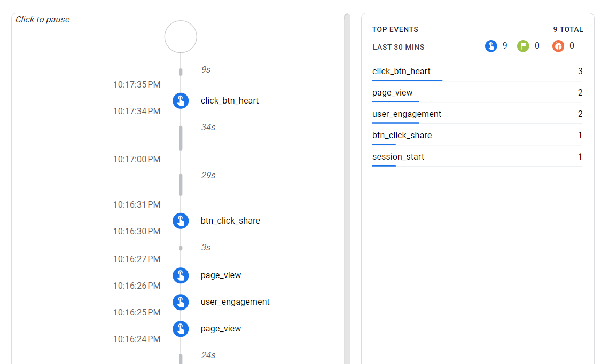Click the 9s gap marker
This screenshot has height=364, width=601.
coord(181,72)
